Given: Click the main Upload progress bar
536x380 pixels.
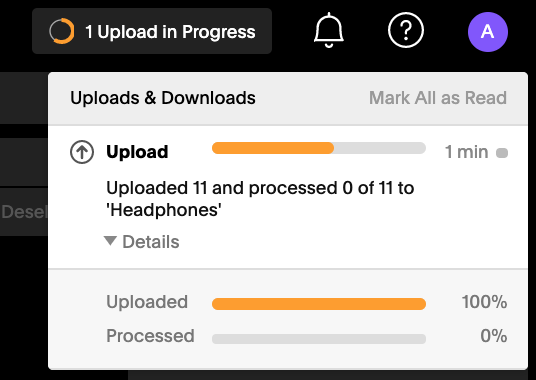Looking at the screenshot, I should click(319, 148).
